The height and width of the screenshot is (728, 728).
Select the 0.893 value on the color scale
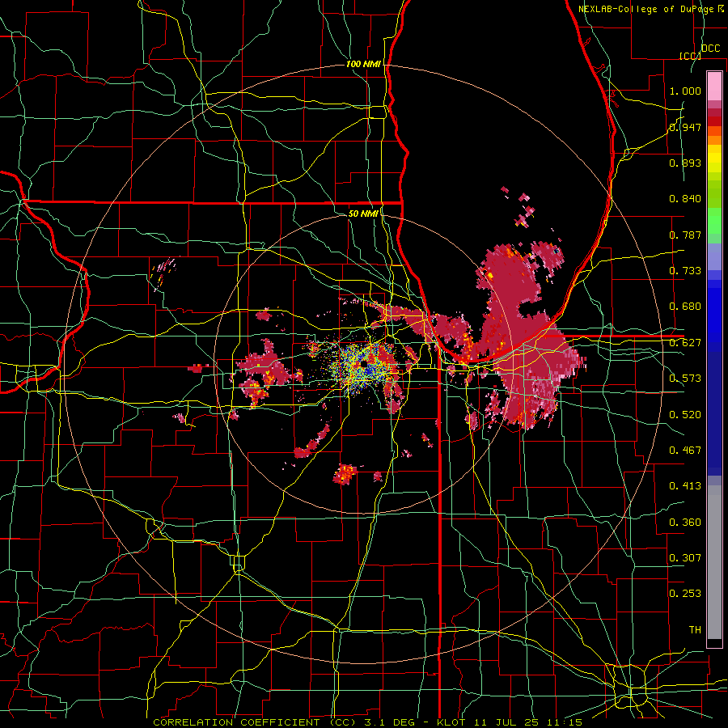[685, 163]
